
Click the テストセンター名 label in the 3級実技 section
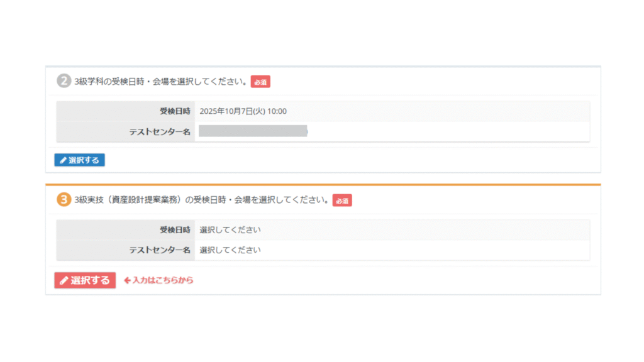[160, 250]
